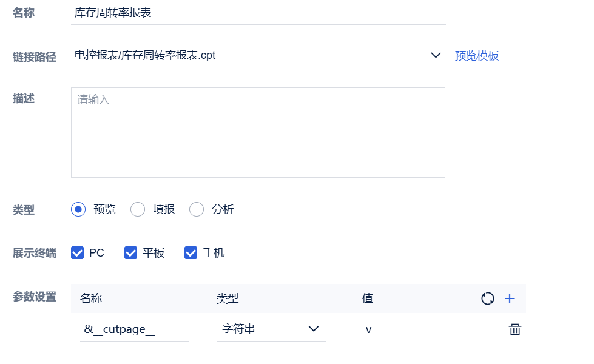594x364 pixels.
Task: Uncheck the PC display terminal checkbox
Action: tap(77, 252)
